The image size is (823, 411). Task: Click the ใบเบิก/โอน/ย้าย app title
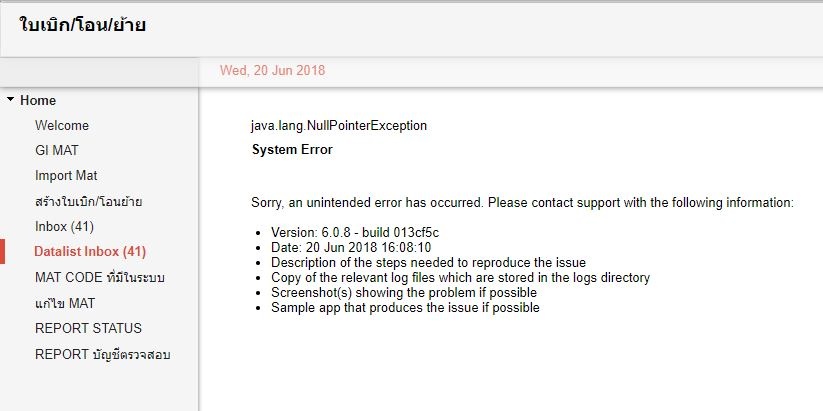coord(83,25)
